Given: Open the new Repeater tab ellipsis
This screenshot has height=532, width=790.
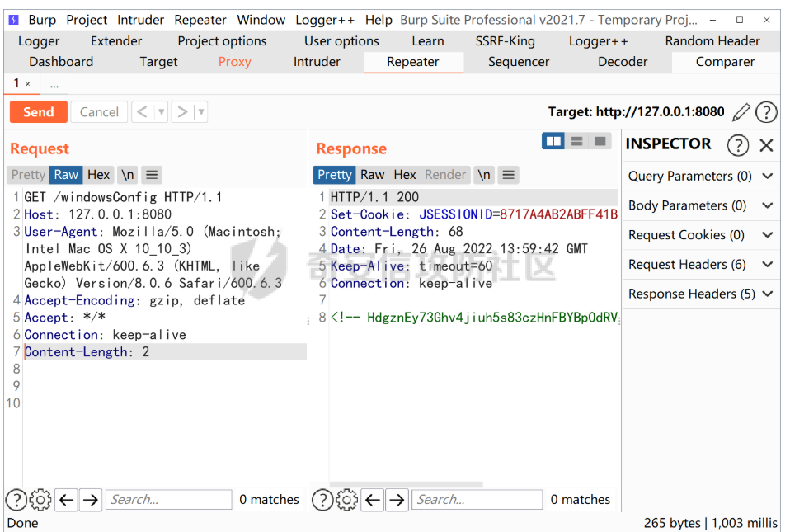Looking at the screenshot, I should click(x=54, y=84).
